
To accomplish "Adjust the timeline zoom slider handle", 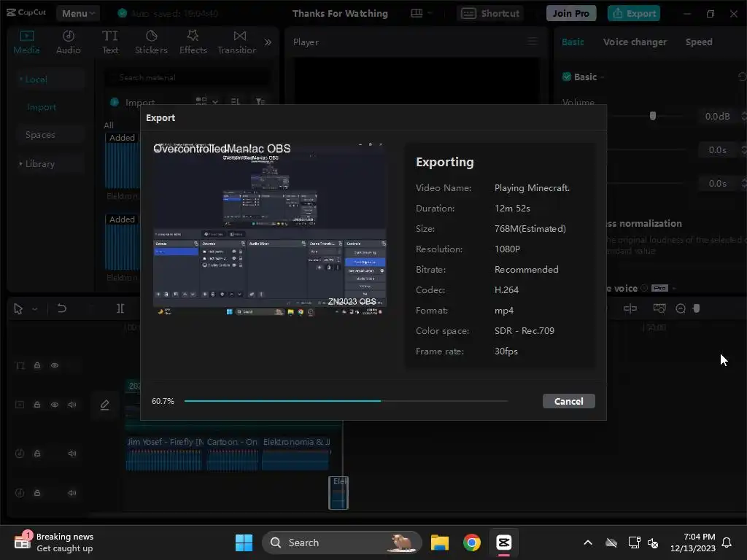I will pos(697,308).
